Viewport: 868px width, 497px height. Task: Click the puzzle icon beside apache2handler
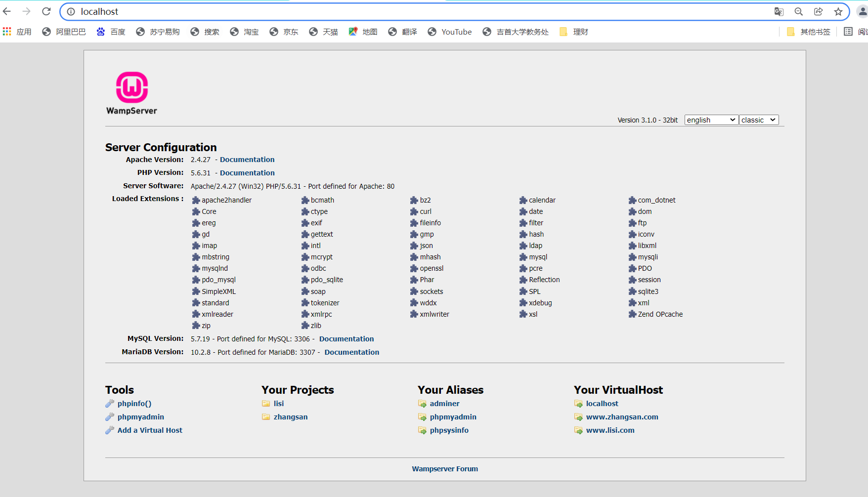click(x=196, y=200)
